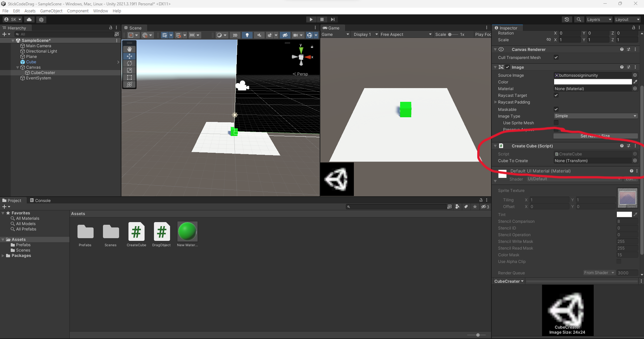
Task: Toggle scene visibility hidden-eye icon
Action: [x=285, y=35]
